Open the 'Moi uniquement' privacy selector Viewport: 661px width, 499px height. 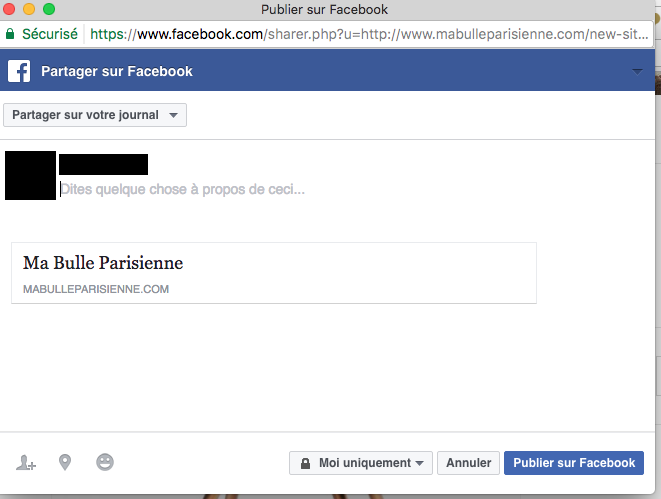coord(361,463)
